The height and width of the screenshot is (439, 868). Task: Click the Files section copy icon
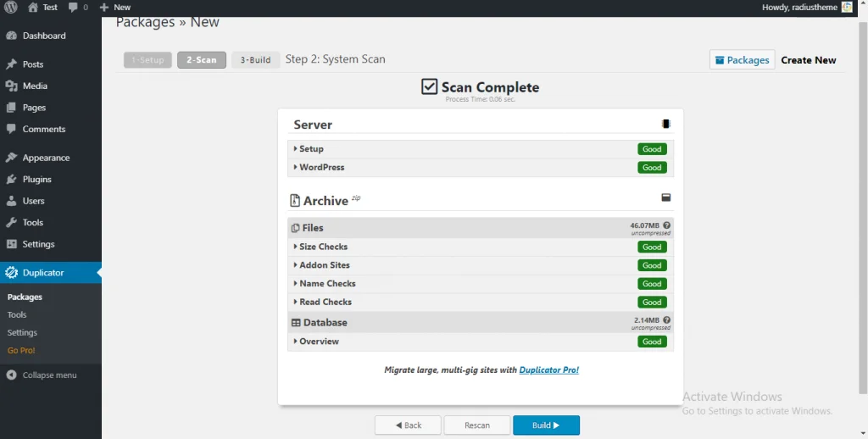click(x=296, y=227)
